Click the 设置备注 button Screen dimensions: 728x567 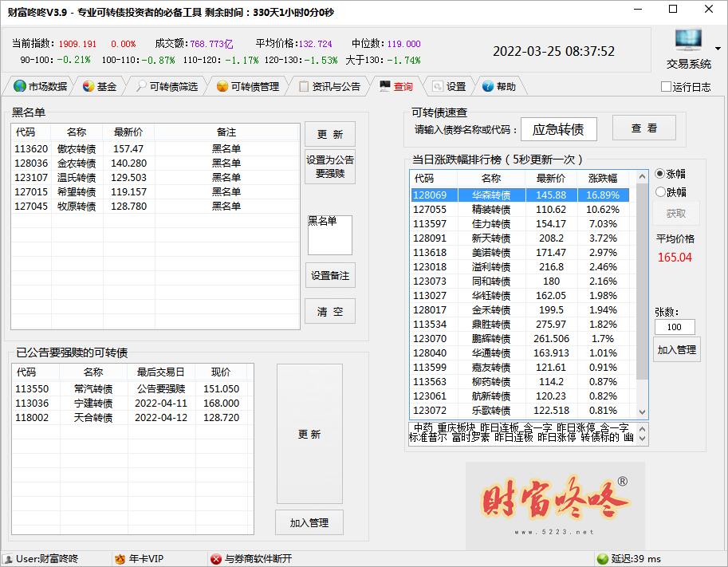(x=330, y=275)
